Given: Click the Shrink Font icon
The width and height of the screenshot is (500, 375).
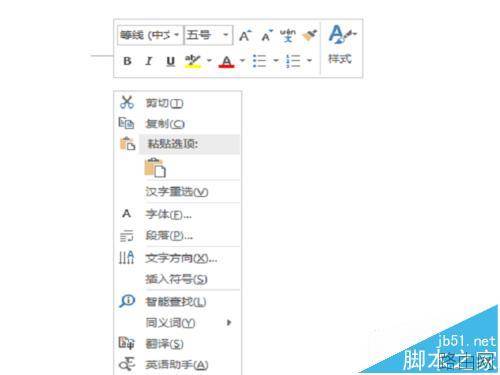Looking at the screenshot, I should (x=267, y=35).
